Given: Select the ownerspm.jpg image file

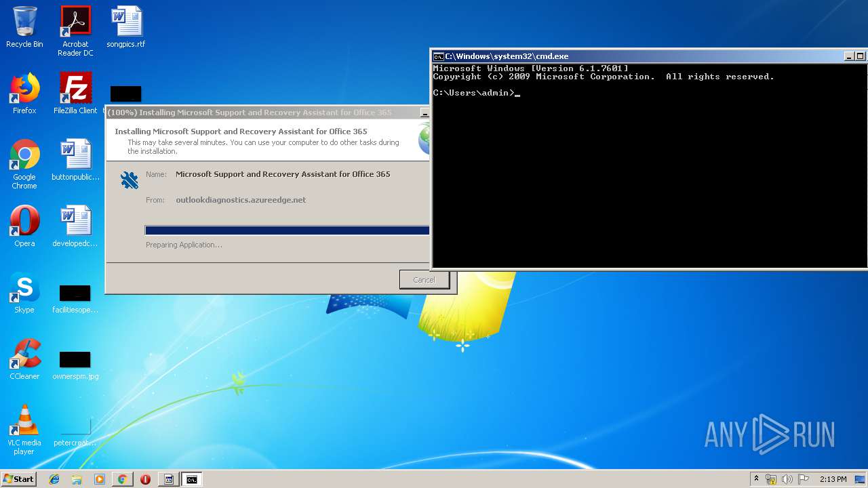Looking at the screenshot, I should coord(75,365).
